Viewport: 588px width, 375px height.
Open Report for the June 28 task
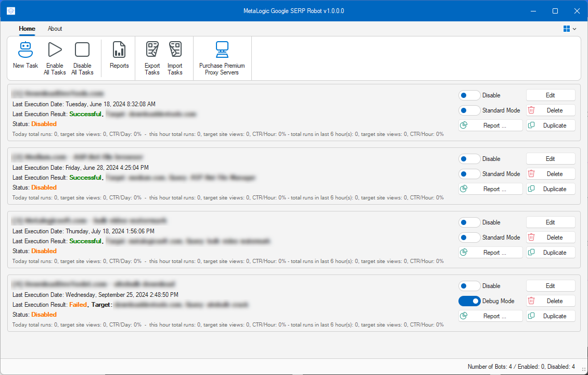click(491, 189)
